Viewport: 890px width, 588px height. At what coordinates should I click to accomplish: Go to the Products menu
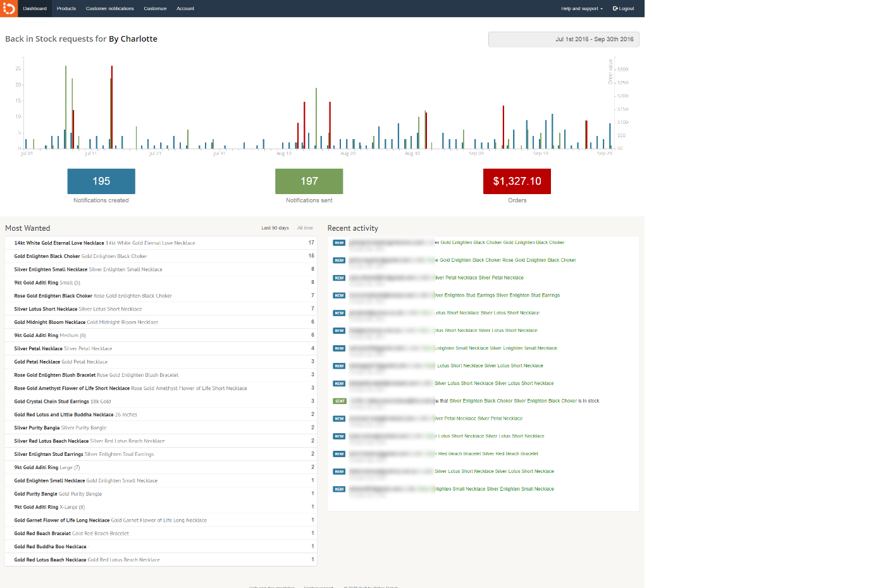point(66,9)
